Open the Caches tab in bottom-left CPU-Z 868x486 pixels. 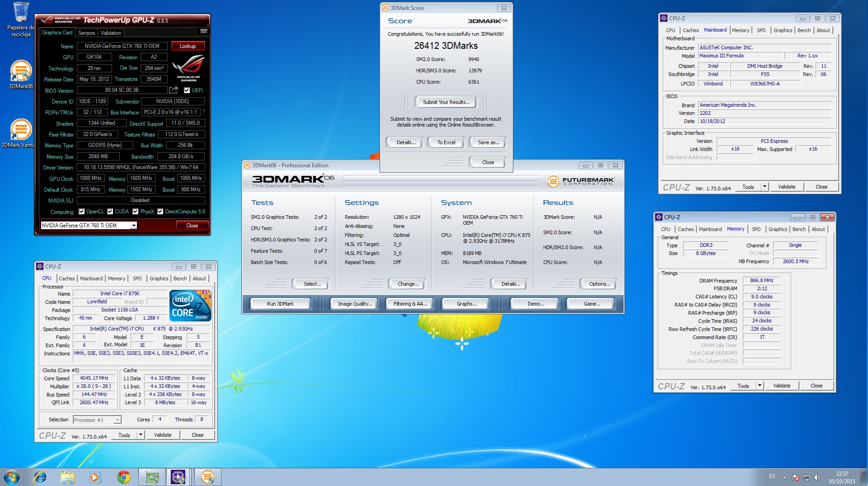coord(67,278)
